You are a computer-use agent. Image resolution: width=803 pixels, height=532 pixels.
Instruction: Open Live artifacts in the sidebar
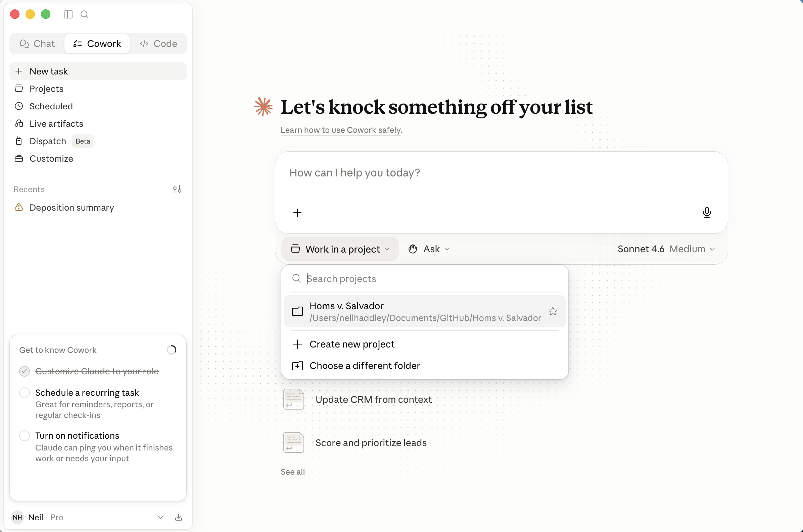click(98, 123)
